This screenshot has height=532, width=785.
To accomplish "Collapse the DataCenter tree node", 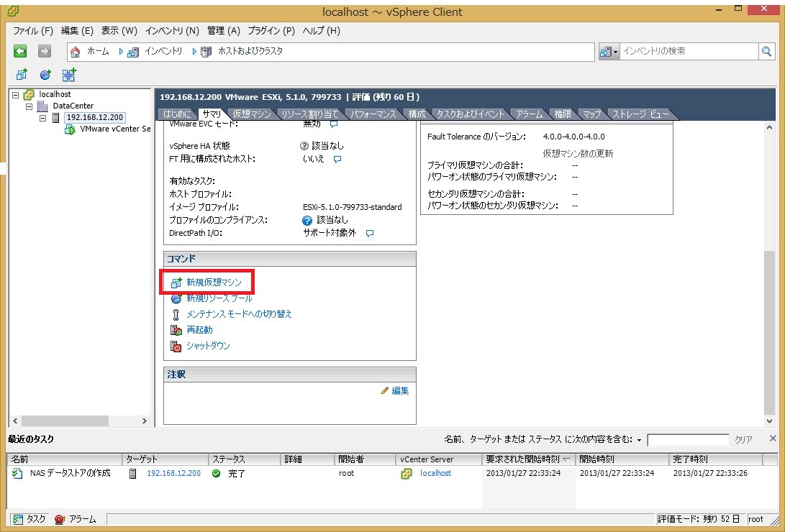I will click(29, 106).
